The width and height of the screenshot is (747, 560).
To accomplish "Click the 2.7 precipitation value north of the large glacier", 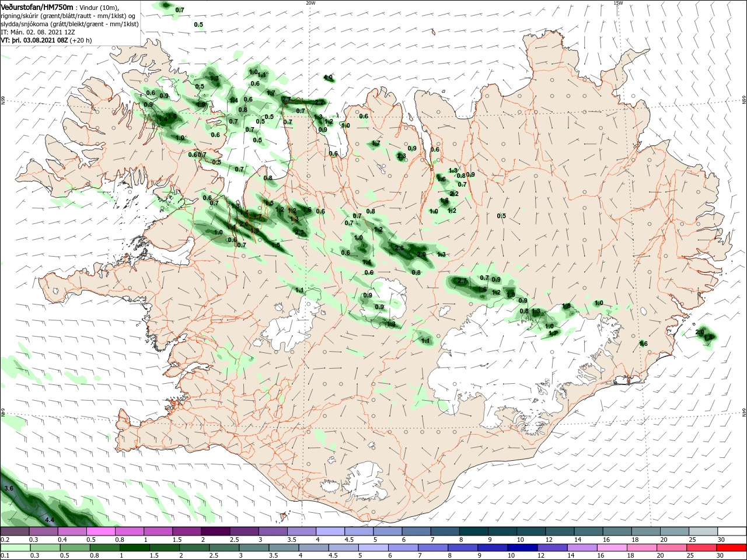I will click(462, 281).
